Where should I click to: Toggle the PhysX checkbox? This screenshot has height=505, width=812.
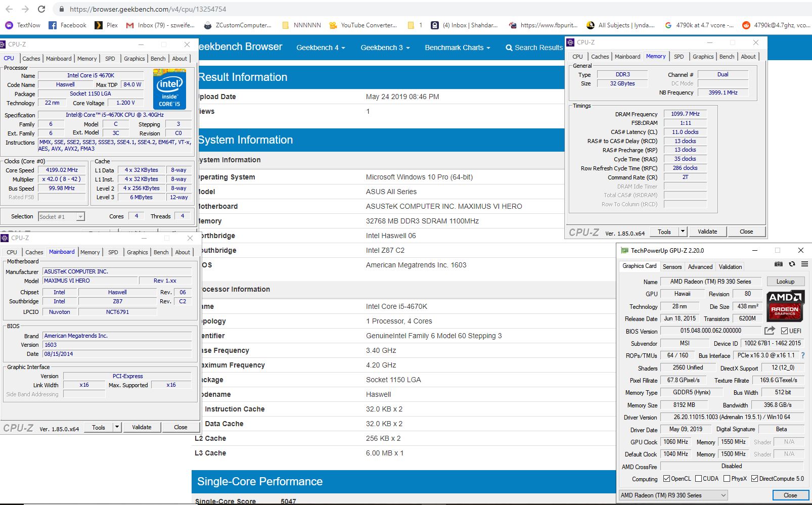[727, 479]
